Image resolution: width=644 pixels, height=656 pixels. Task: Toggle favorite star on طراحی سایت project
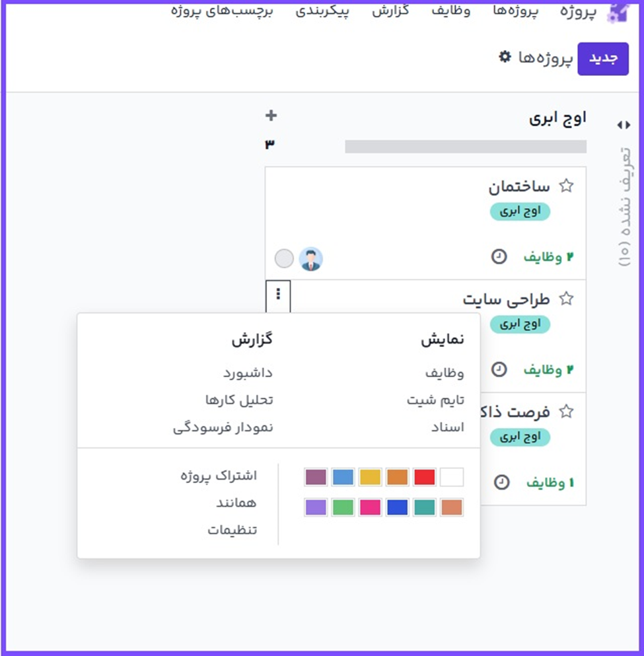pos(566,299)
